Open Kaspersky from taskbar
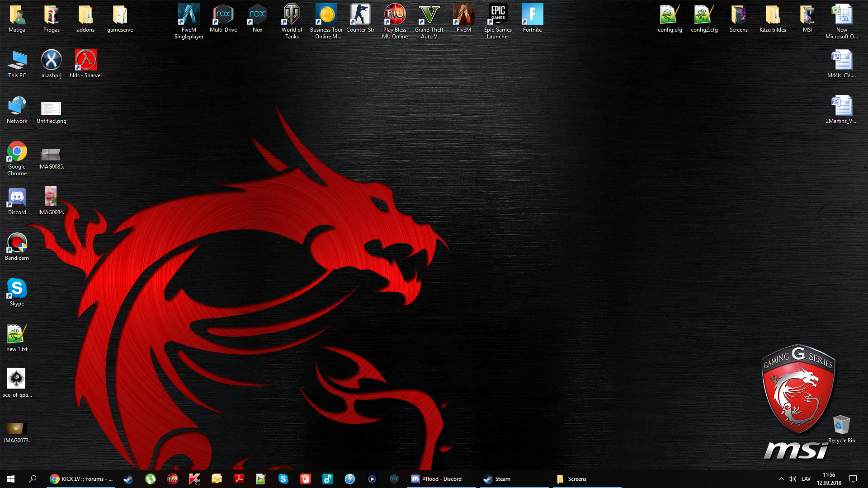This screenshot has width=868, height=488. [x=195, y=479]
